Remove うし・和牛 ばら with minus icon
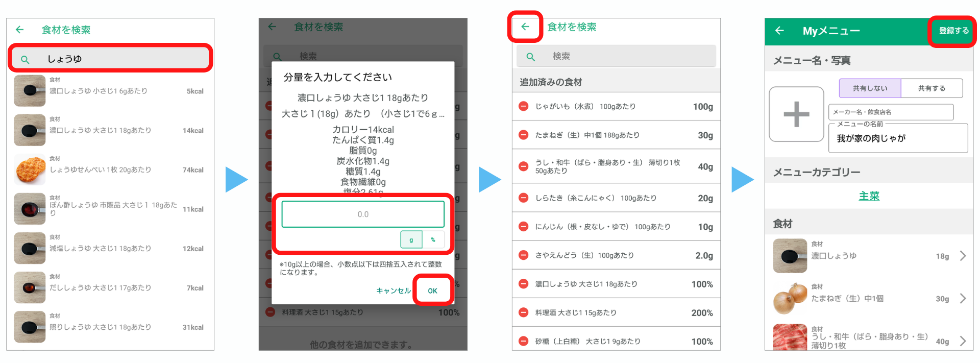 523,166
